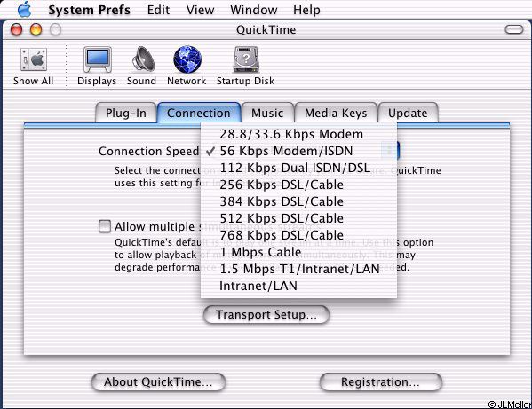Select 56 Kbps Modem/ISDN option
This screenshot has width=532, height=409.
coord(298,151)
